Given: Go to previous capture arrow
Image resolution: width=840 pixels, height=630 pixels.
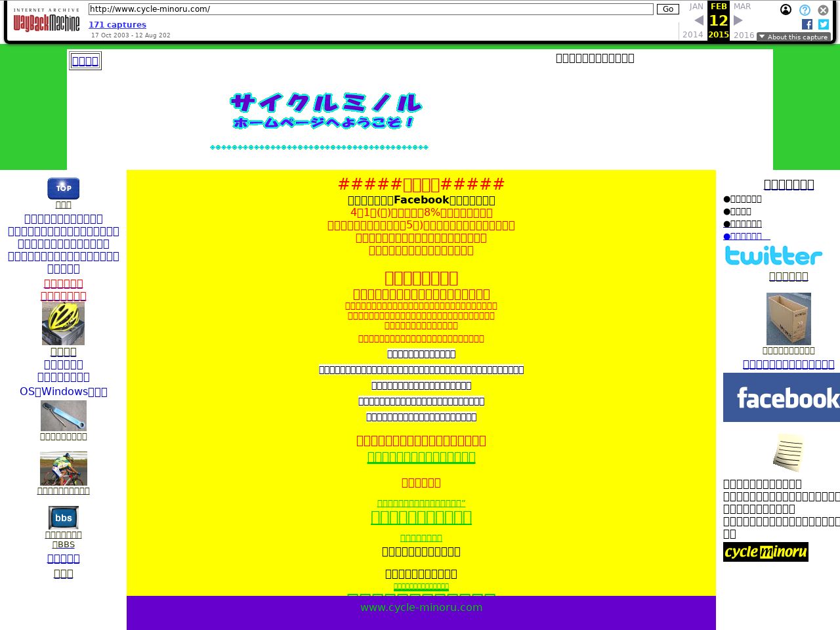Looking at the screenshot, I should coord(699,20).
